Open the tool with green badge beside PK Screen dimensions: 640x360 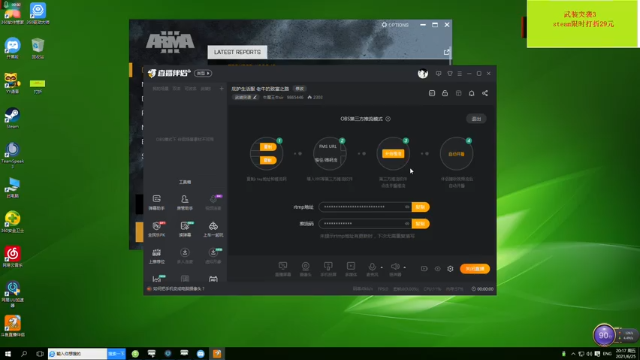coord(185,229)
